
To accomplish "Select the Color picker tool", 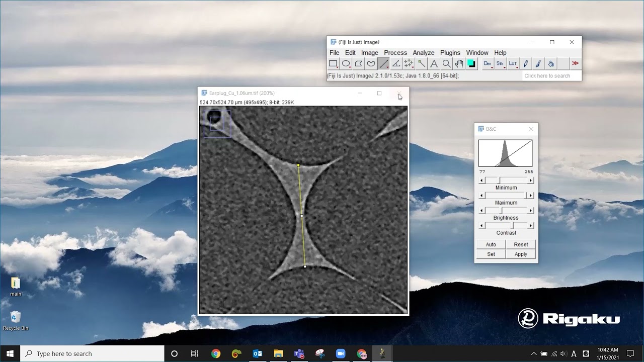I will (471, 63).
